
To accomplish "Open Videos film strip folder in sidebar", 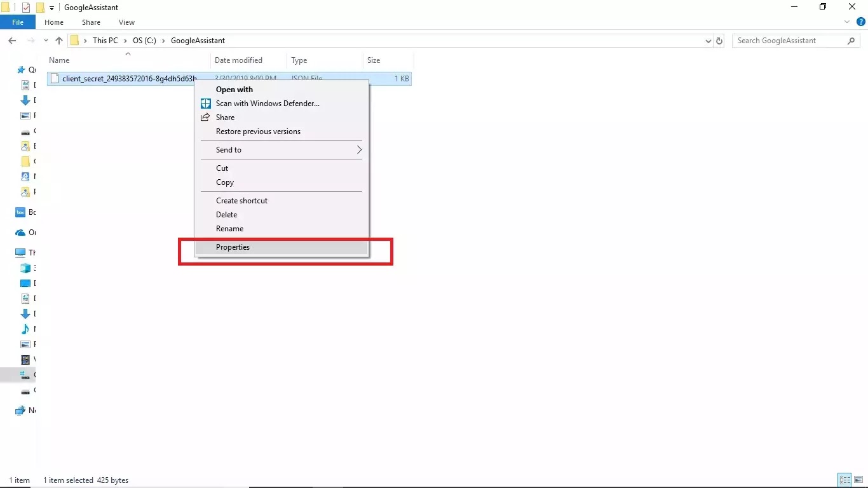I will click(25, 360).
